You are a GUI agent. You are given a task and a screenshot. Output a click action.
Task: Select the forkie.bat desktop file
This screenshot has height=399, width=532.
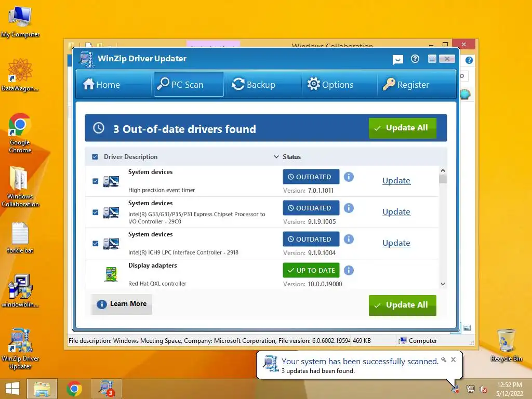[x=20, y=237]
